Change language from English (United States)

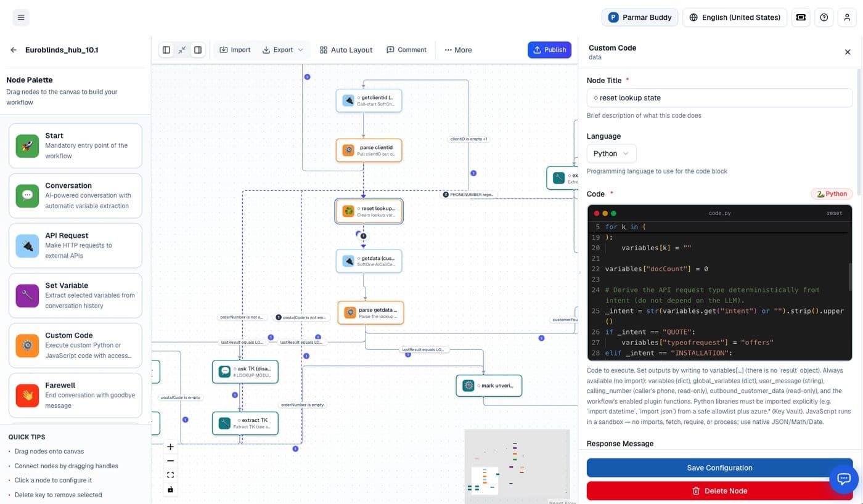(735, 17)
